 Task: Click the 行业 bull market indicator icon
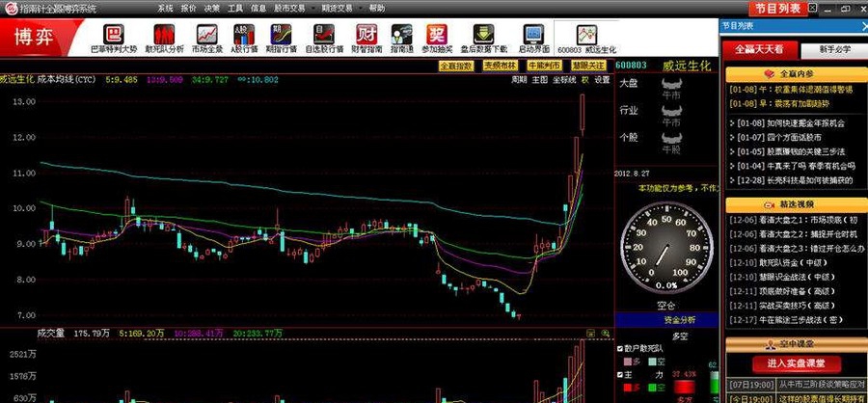671,111
